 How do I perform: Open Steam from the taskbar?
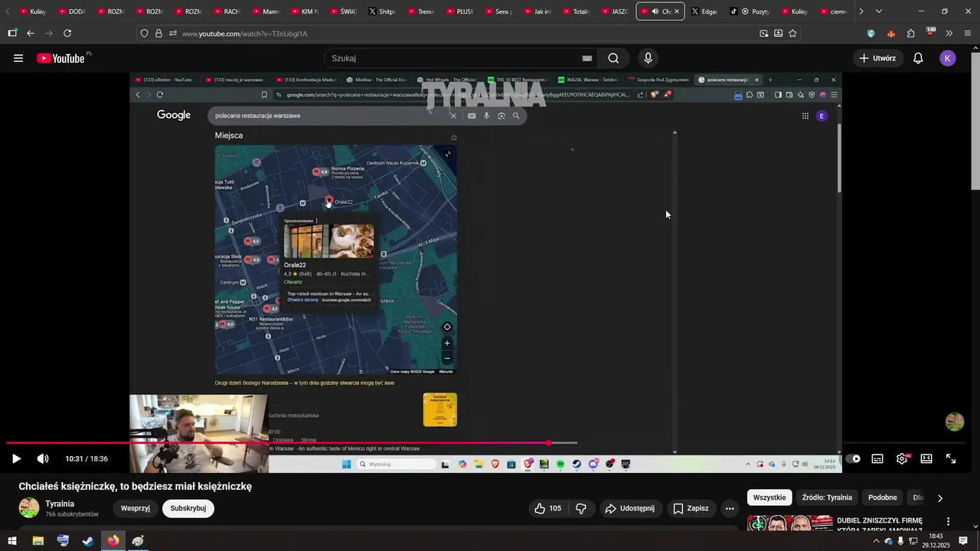coord(88,541)
